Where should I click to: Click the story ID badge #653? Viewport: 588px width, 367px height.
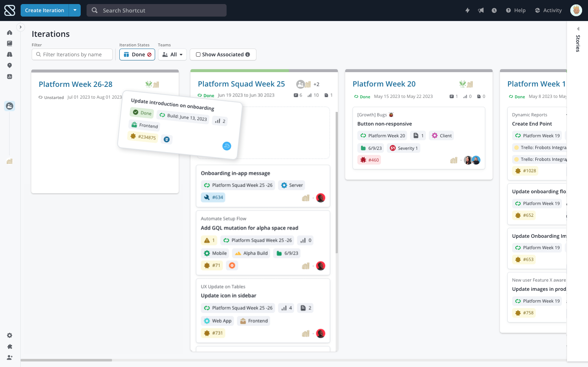[x=524, y=260]
